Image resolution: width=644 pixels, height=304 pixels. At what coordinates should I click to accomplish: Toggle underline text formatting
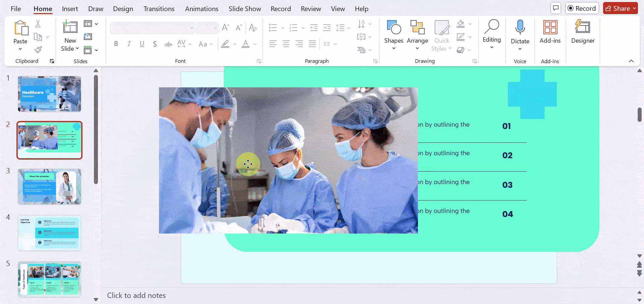[x=142, y=44]
